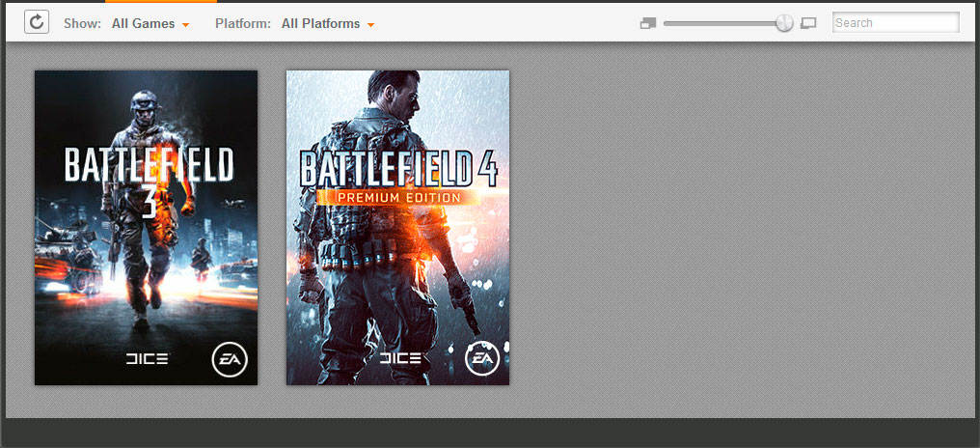This screenshot has height=448, width=980.
Task: Open the Show: All Games dropdown
Action: 150,24
